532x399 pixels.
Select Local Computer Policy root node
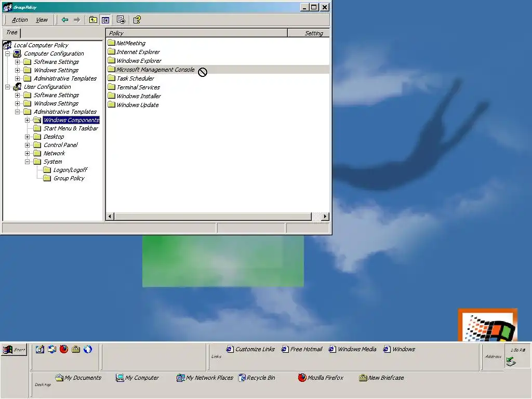[41, 45]
